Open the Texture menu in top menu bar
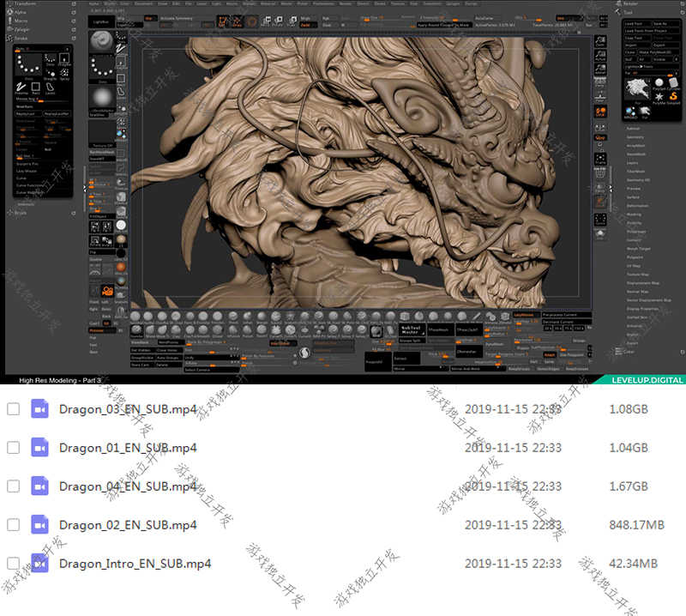Viewport: 686px width, 616px height. [x=398, y=3]
